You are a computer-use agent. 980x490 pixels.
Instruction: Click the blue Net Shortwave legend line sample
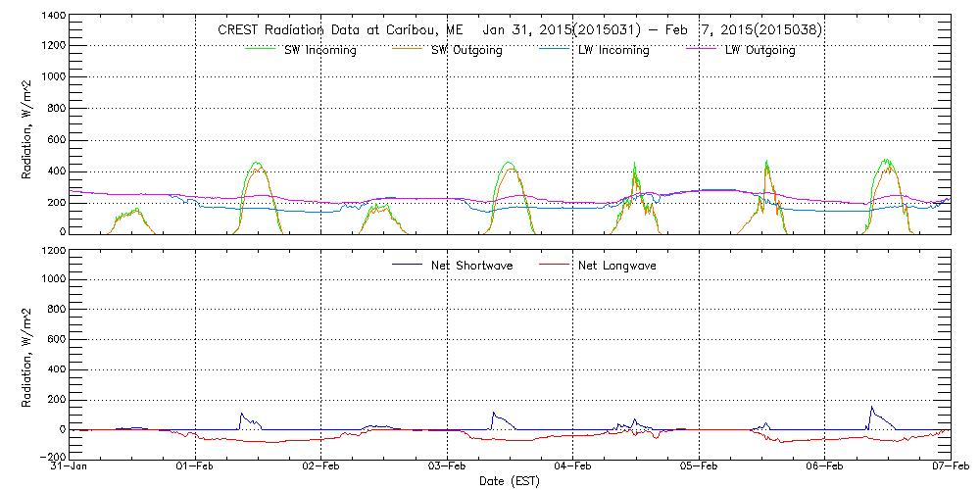[409, 266]
